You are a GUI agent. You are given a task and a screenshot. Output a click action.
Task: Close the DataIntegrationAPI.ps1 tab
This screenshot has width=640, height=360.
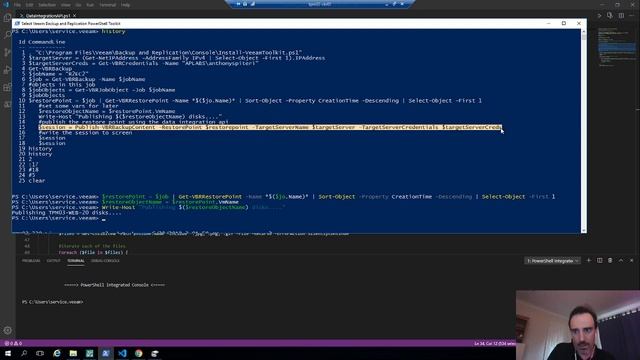click(75, 16)
